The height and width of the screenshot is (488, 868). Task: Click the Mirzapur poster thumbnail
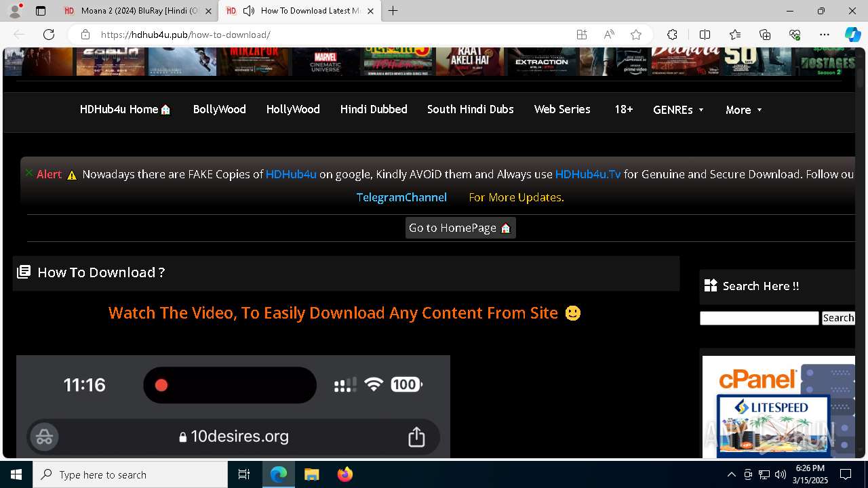pyautogui.click(x=254, y=61)
